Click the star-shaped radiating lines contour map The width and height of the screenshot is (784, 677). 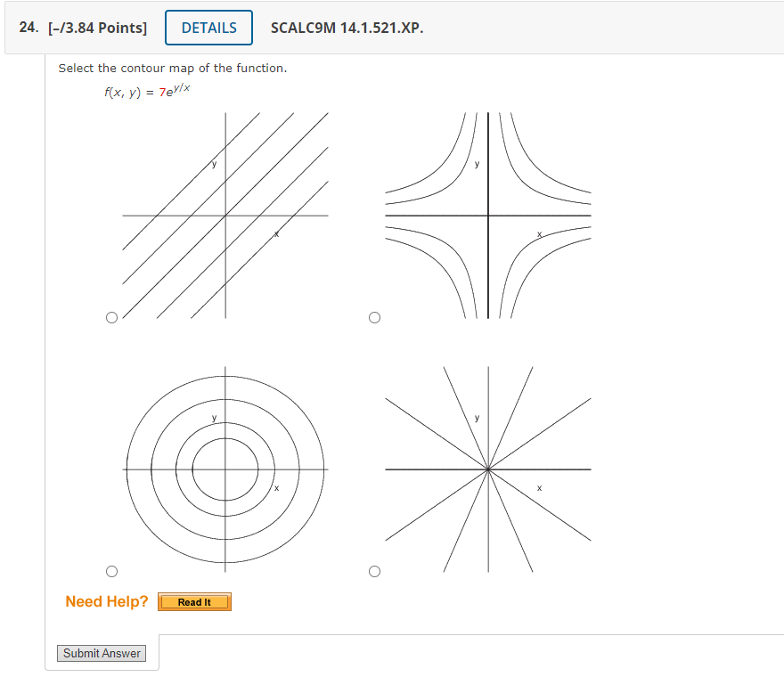click(x=487, y=468)
